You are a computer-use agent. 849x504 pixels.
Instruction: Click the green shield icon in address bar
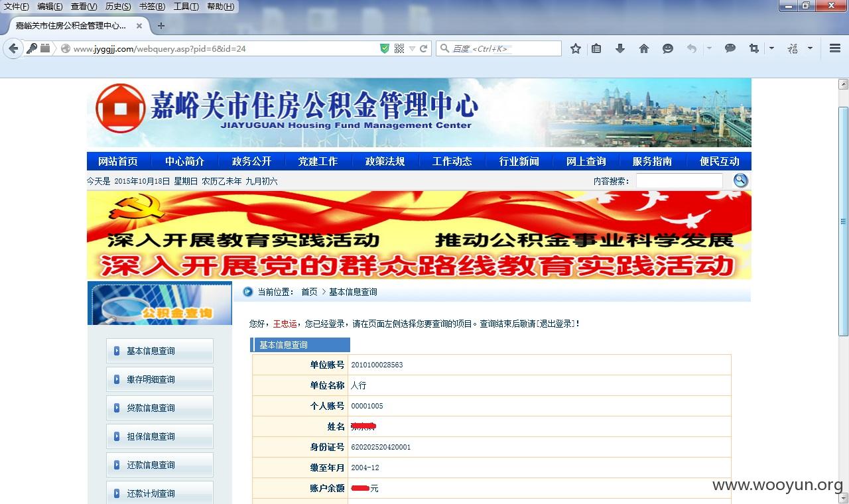(x=385, y=48)
